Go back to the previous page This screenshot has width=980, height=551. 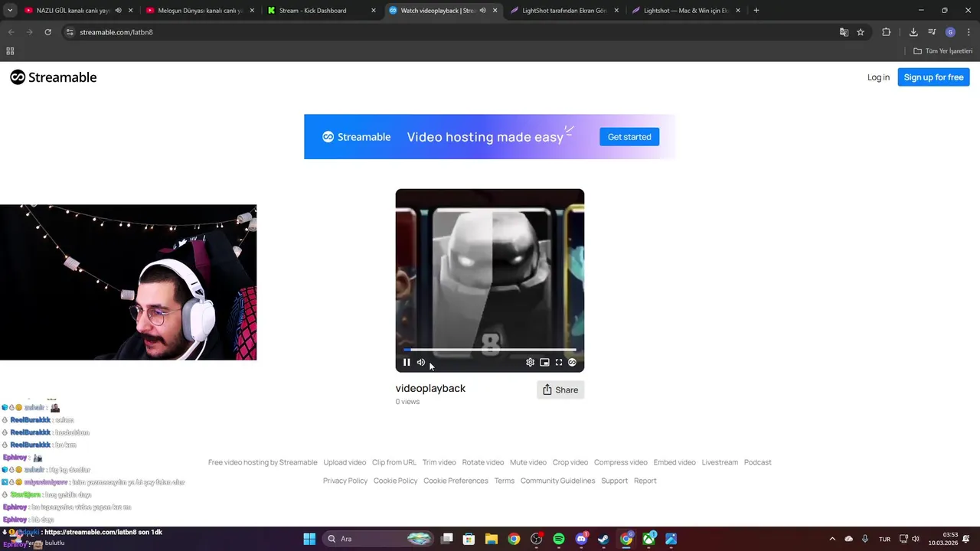click(x=11, y=32)
